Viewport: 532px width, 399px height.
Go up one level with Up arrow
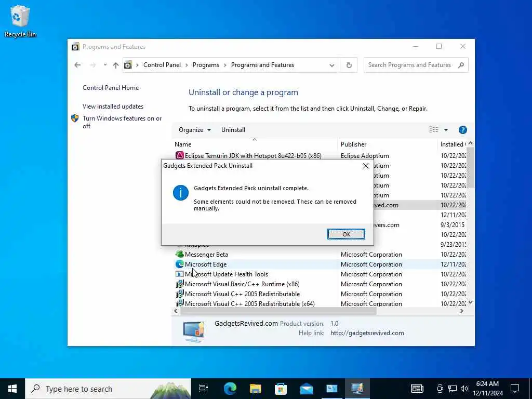116,65
